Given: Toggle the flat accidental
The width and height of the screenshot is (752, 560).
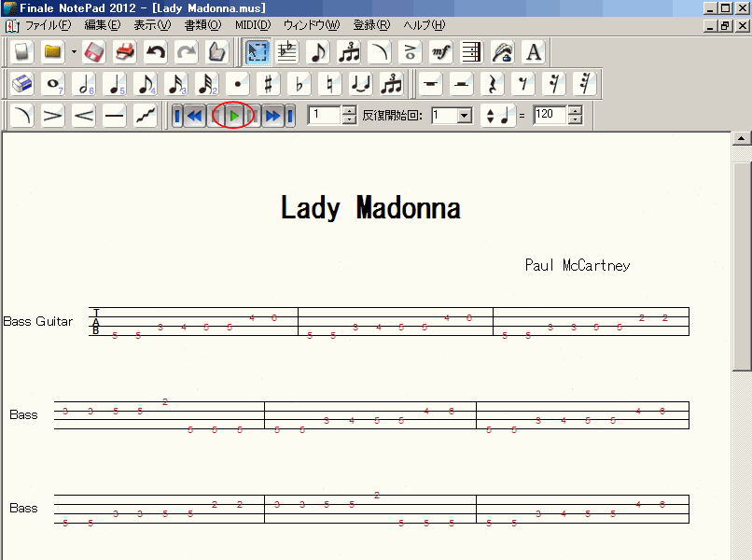Looking at the screenshot, I should pyautogui.click(x=299, y=84).
